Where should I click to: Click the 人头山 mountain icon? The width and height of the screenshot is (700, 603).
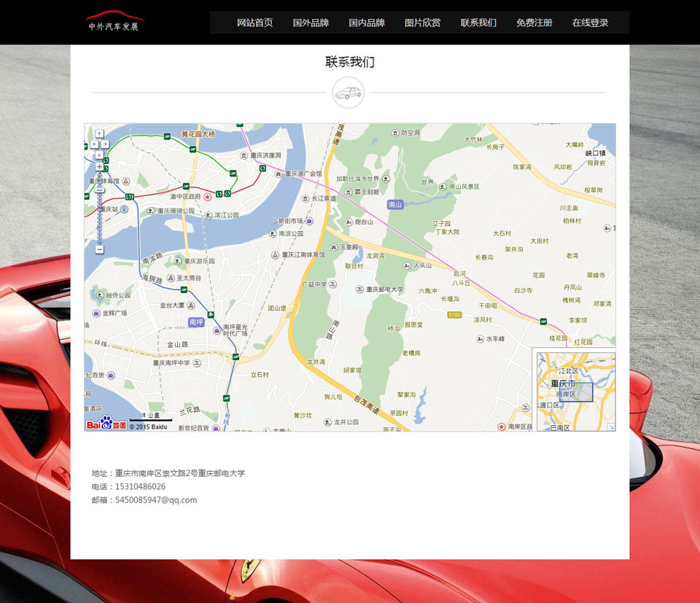pyautogui.click(x=407, y=265)
